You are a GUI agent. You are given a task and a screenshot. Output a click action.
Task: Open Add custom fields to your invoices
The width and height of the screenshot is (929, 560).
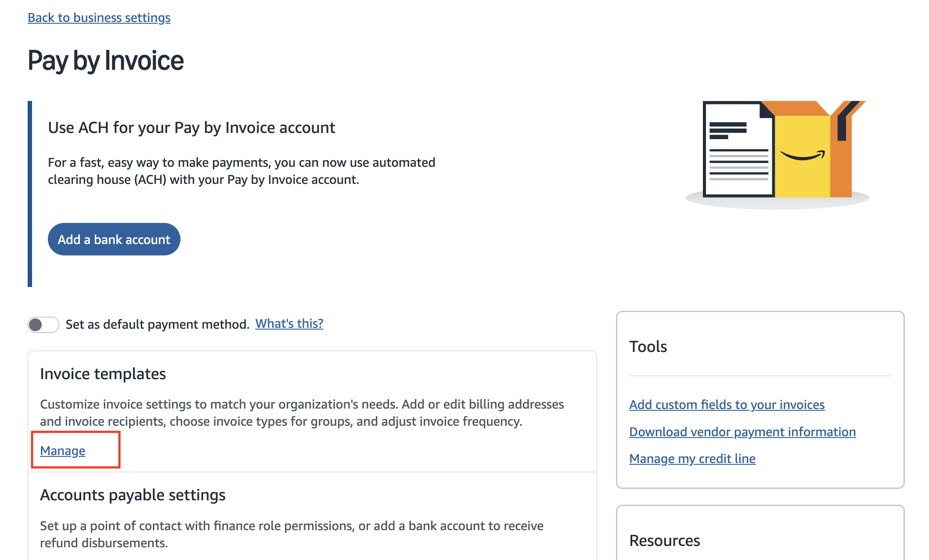(x=727, y=405)
